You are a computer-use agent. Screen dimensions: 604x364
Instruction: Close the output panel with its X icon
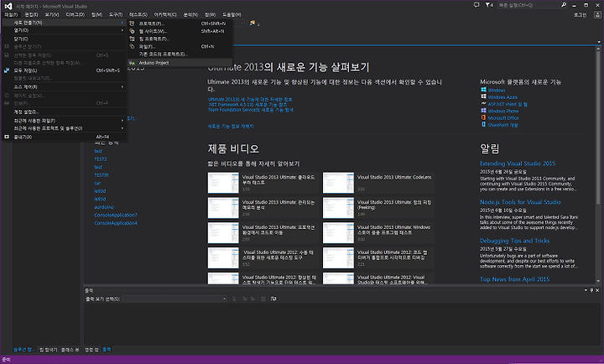click(597, 290)
